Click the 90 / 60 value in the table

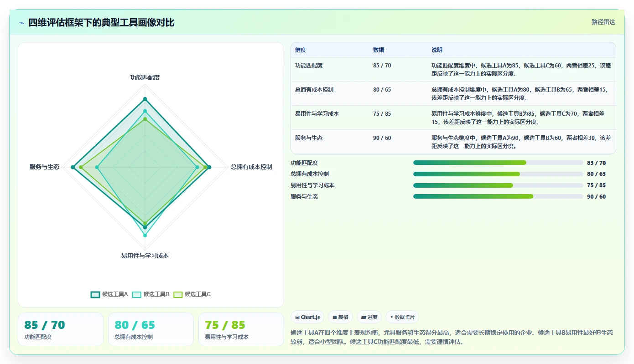point(382,138)
